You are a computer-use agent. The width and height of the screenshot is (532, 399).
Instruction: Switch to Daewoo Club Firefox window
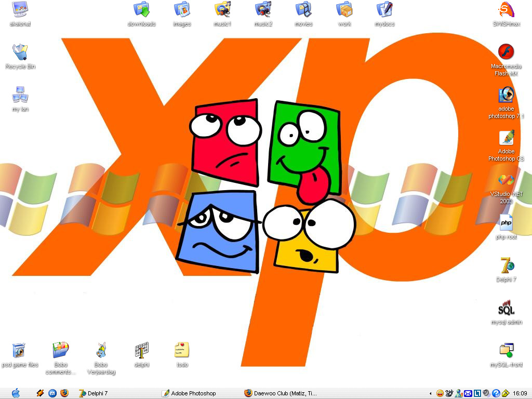click(281, 393)
